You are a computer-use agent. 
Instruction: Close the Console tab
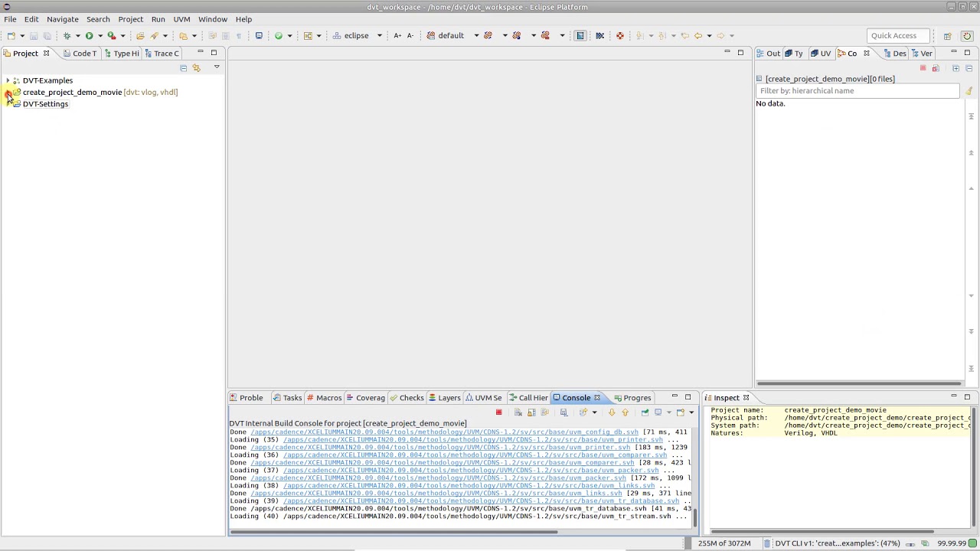tap(597, 398)
